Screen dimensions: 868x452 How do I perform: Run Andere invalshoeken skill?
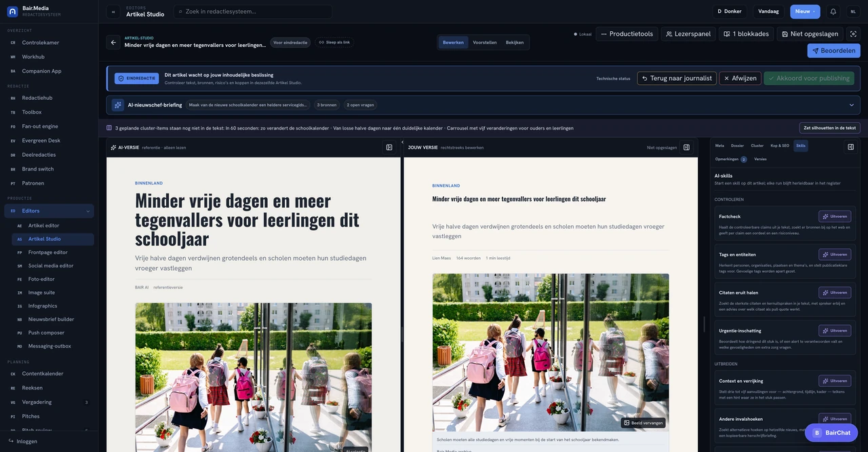[835, 419]
